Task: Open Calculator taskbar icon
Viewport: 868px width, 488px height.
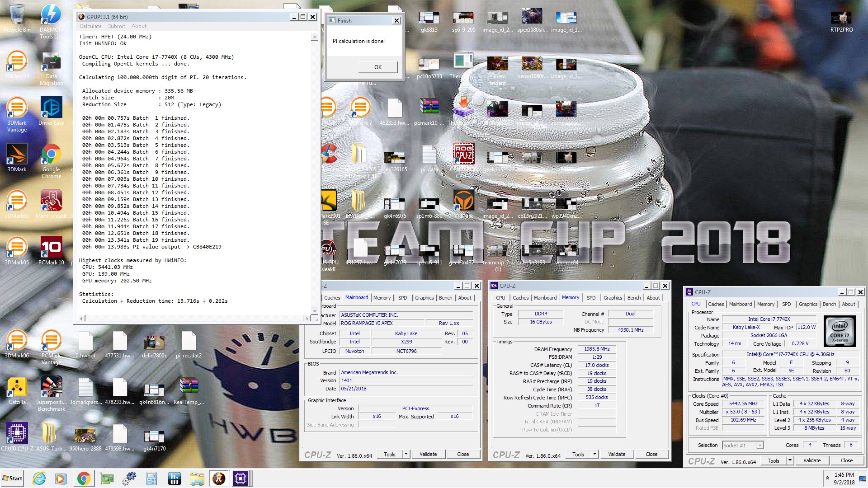Action: (x=151, y=479)
